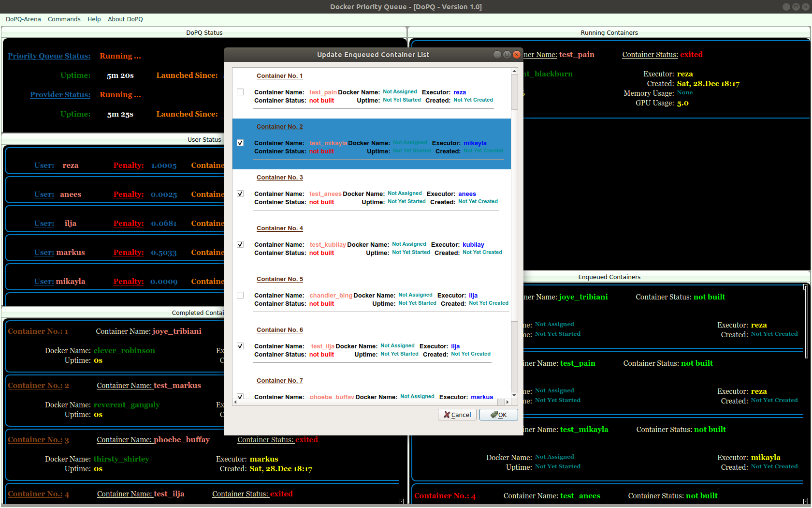Image resolution: width=812 pixels, height=508 pixels.
Task: Click the Cancel button in dialog
Action: (x=457, y=415)
